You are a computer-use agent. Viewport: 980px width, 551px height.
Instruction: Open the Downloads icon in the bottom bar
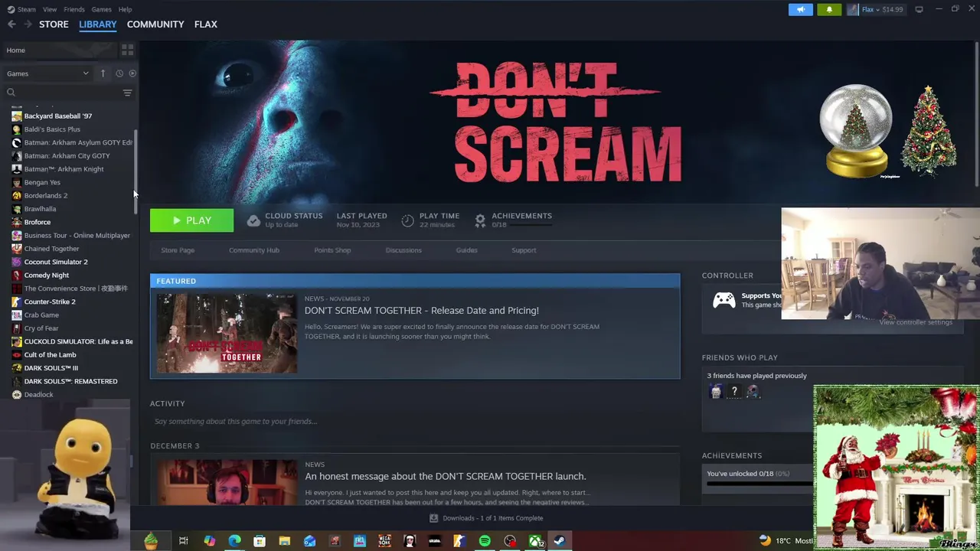[433, 518]
